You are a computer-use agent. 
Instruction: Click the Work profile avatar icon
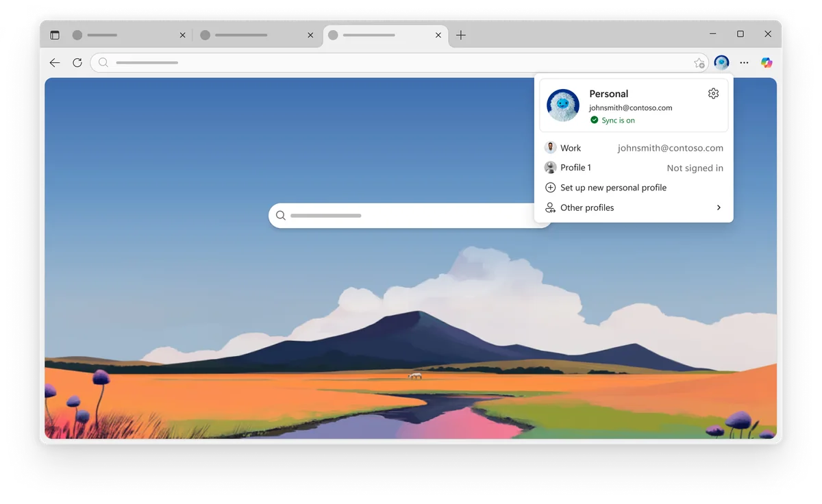[x=550, y=148]
